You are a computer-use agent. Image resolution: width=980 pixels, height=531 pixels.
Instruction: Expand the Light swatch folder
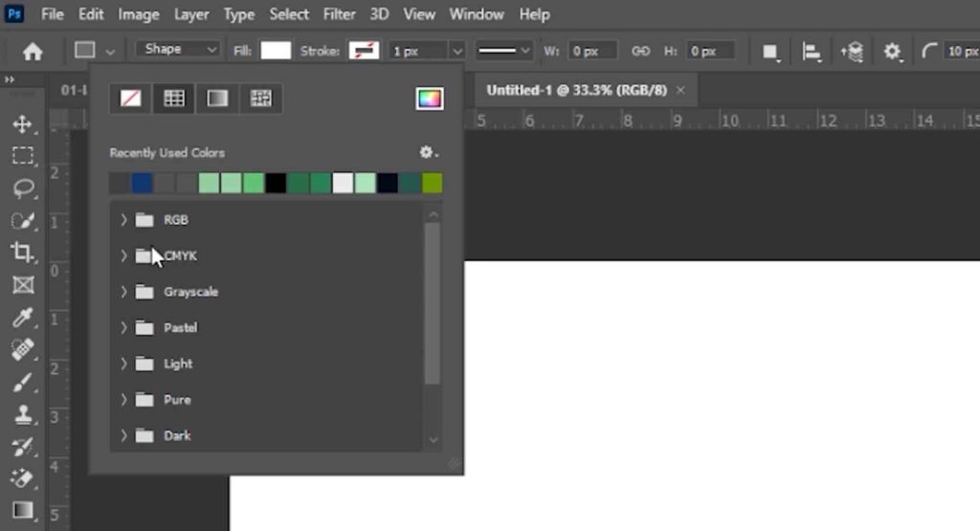pos(123,364)
